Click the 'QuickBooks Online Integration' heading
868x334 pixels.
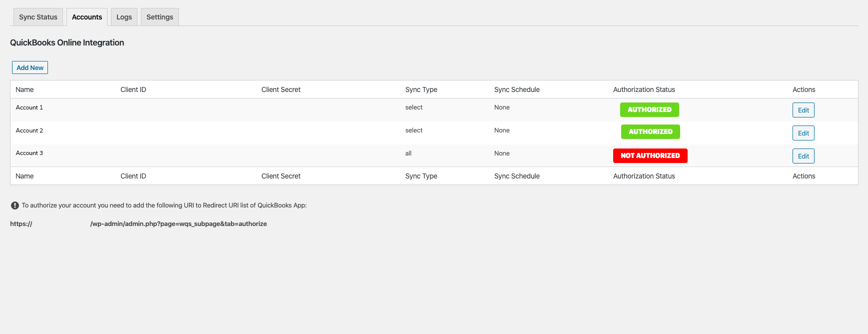click(67, 42)
